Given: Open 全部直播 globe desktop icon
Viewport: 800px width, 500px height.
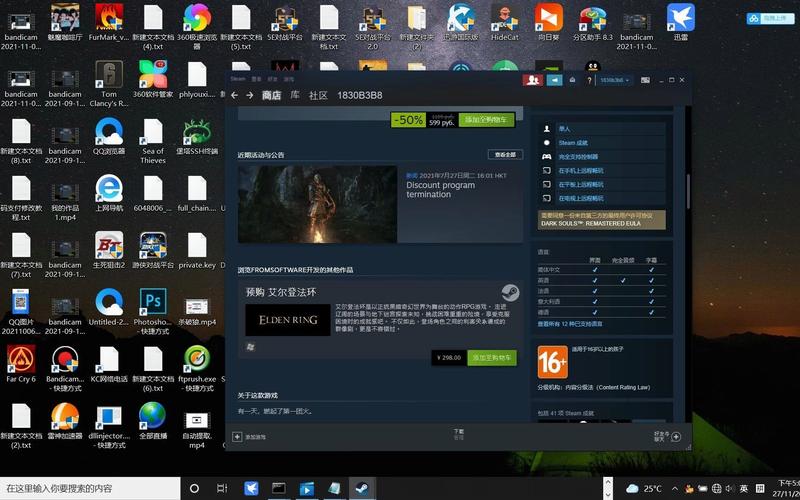Looking at the screenshot, I should point(153,421).
